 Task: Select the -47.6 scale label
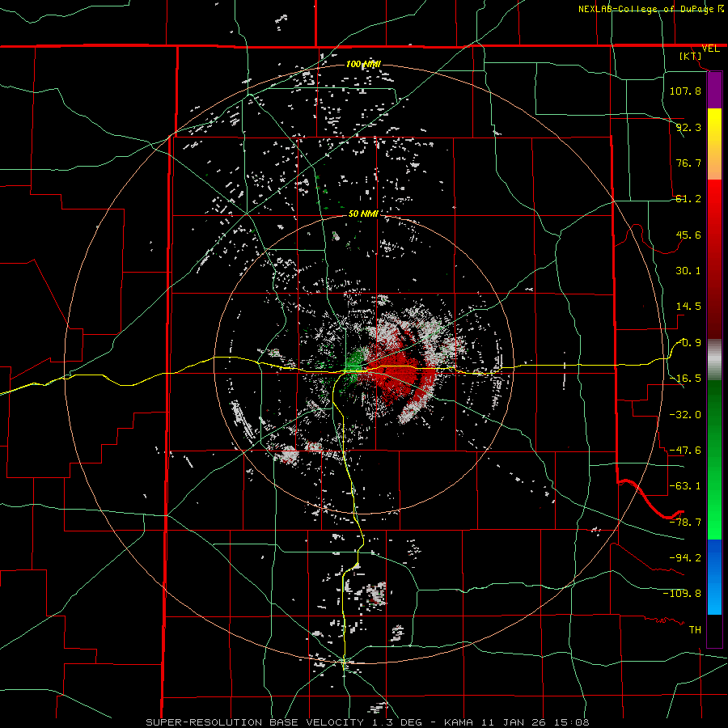tap(685, 451)
